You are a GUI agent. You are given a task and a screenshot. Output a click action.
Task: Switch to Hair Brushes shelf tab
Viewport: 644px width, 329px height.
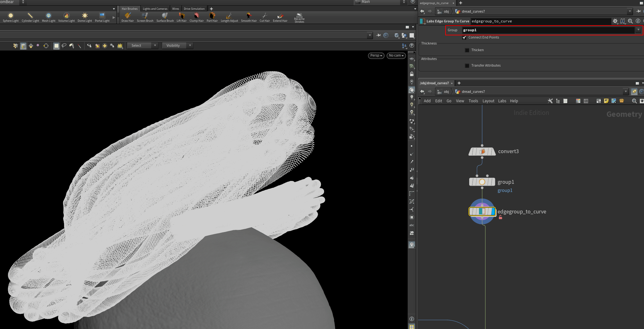130,9
